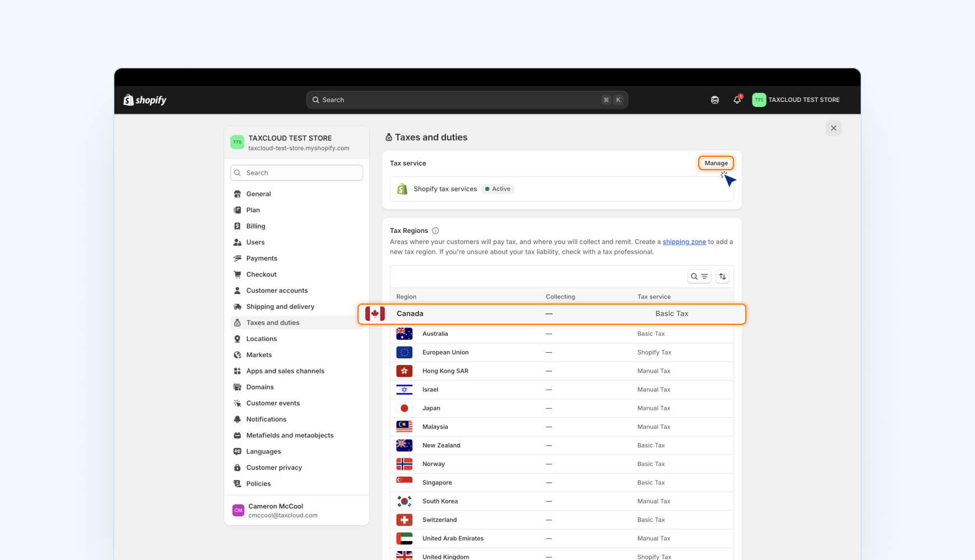
Task: Select the Active status badge for Shopify tax services
Action: (x=498, y=189)
